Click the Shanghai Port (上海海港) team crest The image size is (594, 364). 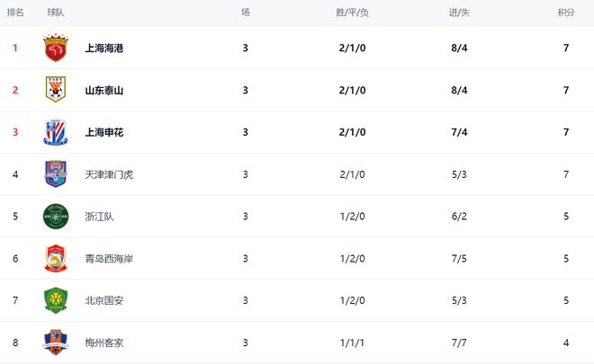tap(56, 48)
